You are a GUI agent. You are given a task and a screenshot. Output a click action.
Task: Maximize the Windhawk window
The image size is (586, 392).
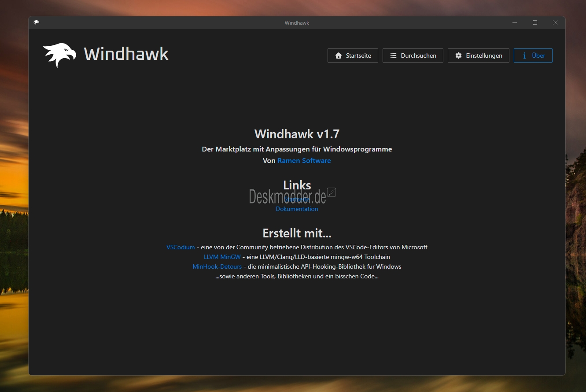(x=534, y=22)
